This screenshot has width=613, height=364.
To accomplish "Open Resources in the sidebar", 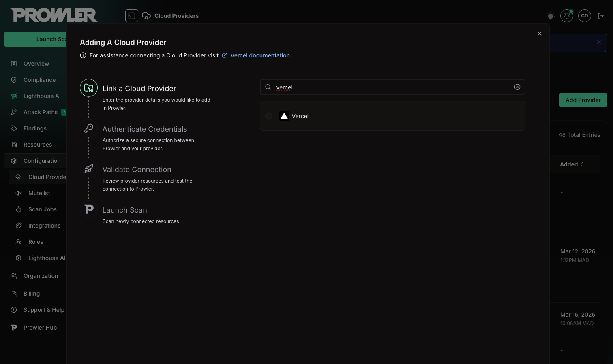I will (38, 145).
